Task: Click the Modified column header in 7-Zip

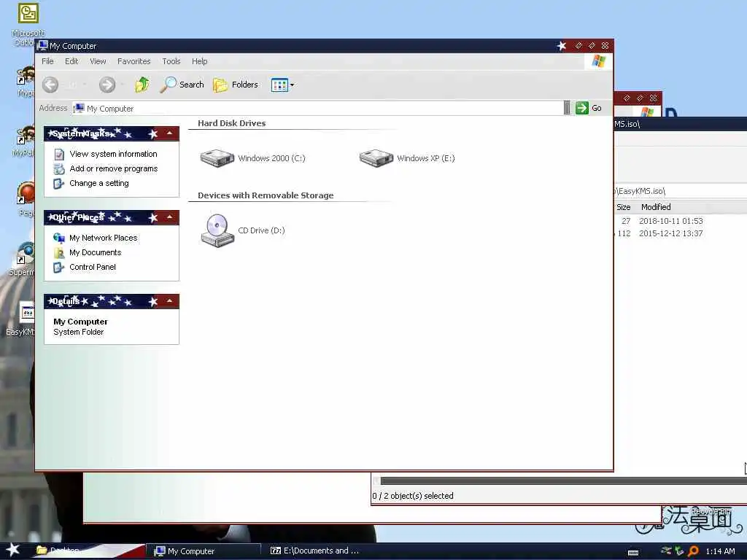Action: [x=656, y=207]
